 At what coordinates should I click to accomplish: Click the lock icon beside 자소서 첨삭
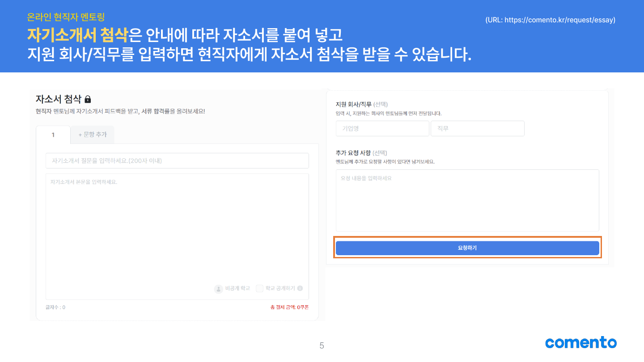coord(88,99)
